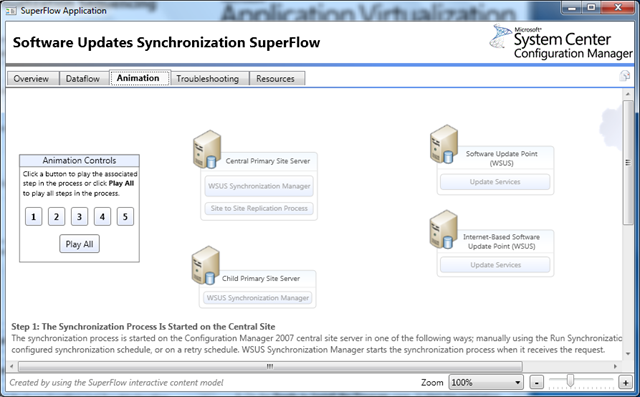Click the vertical scrollbar thumb
Viewport: 640px width, 397px height.
628,162
